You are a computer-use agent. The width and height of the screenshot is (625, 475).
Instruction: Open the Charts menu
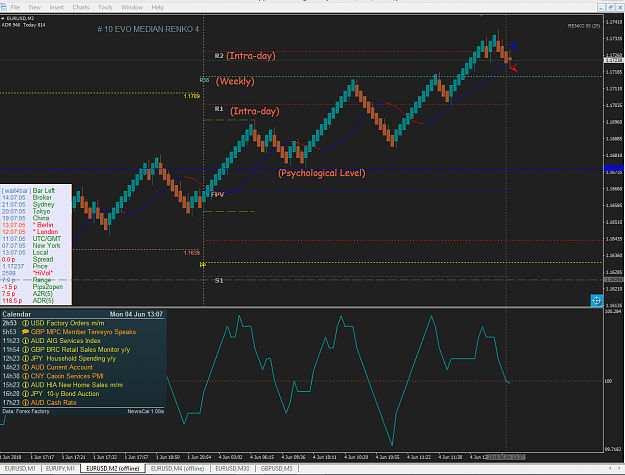pyautogui.click(x=81, y=7)
